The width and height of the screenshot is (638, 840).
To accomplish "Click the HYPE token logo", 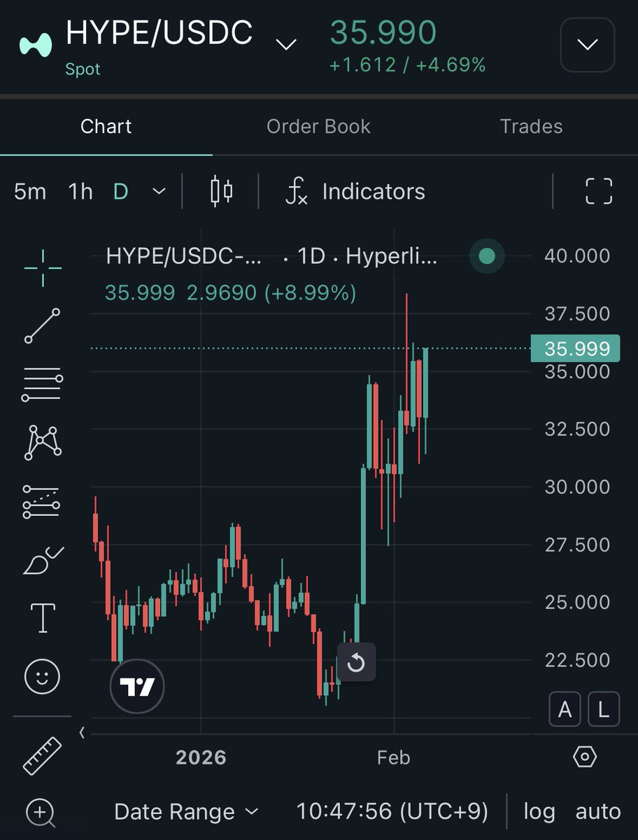I will click(x=36, y=45).
